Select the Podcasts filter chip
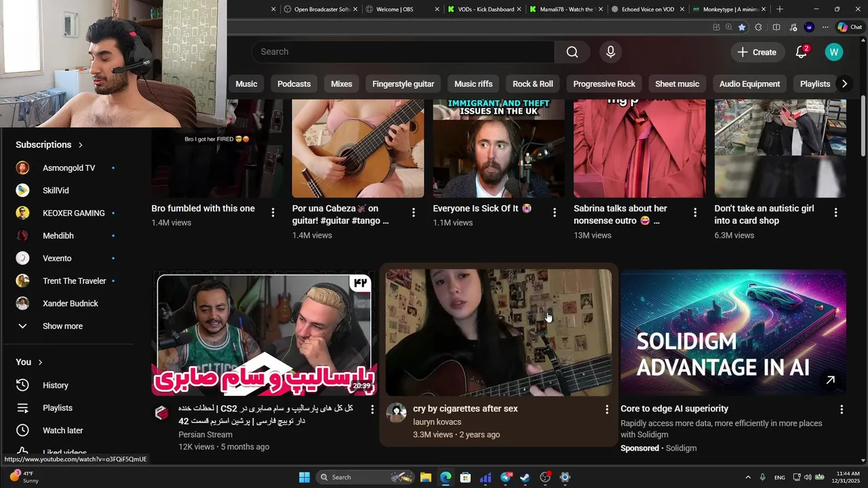Viewport: 868px width, 488px height. pyautogui.click(x=294, y=84)
